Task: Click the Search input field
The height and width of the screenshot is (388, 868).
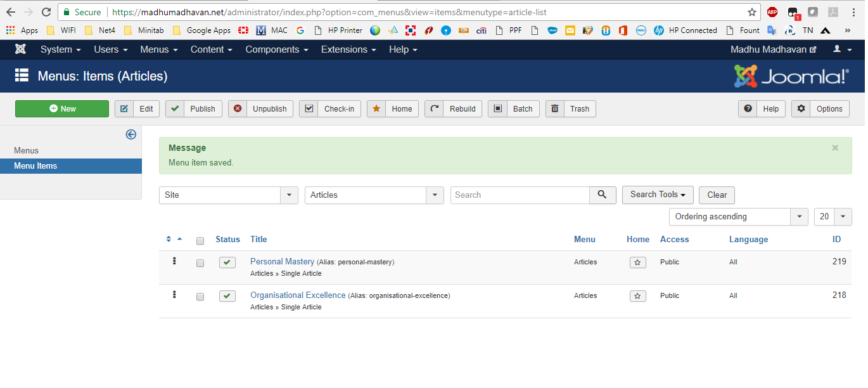Action: coord(520,195)
